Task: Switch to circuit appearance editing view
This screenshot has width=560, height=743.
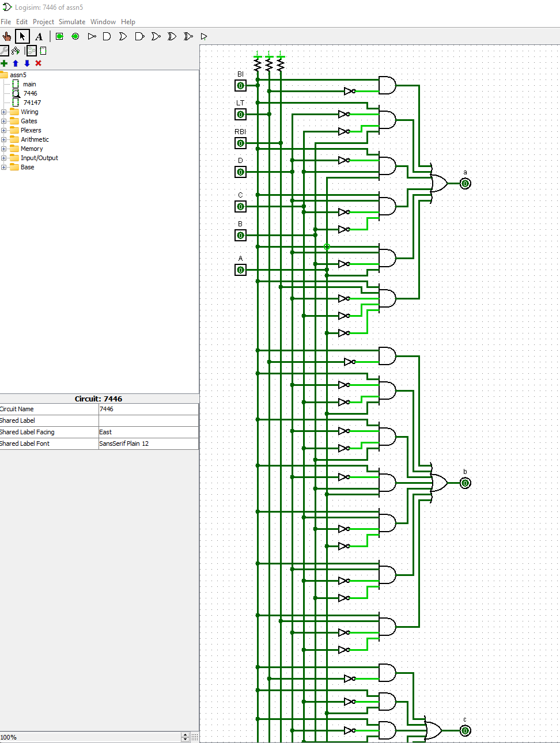Action: coord(43,51)
